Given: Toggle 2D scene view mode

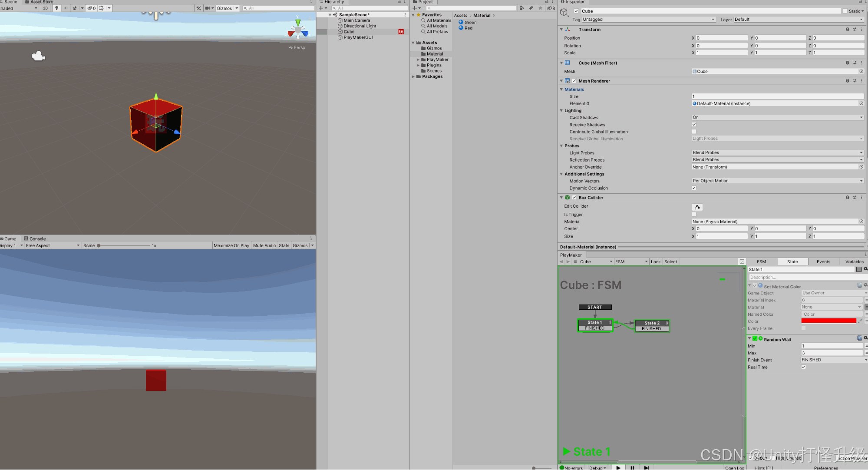Looking at the screenshot, I should coord(45,8).
